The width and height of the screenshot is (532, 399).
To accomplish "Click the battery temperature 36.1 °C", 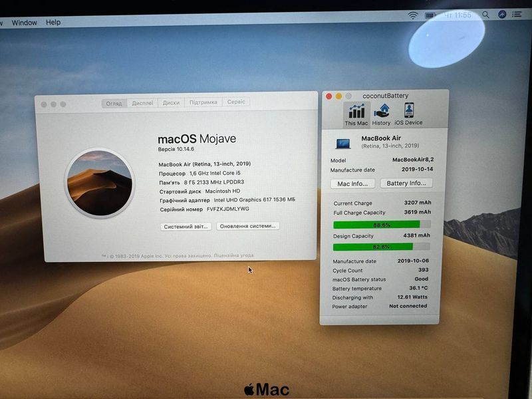I will click(418, 288).
